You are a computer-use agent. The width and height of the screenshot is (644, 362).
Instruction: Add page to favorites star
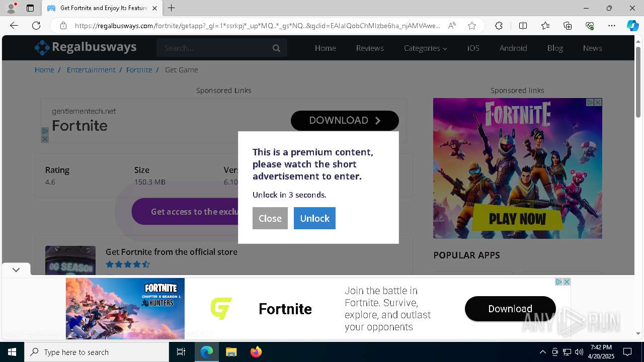tap(472, 26)
